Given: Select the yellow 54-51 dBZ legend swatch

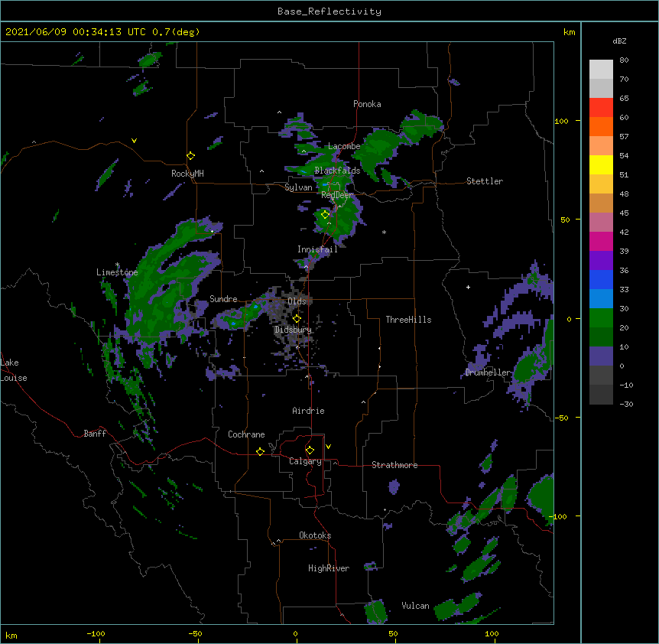Looking at the screenshot, I should [x=601, y=165].
